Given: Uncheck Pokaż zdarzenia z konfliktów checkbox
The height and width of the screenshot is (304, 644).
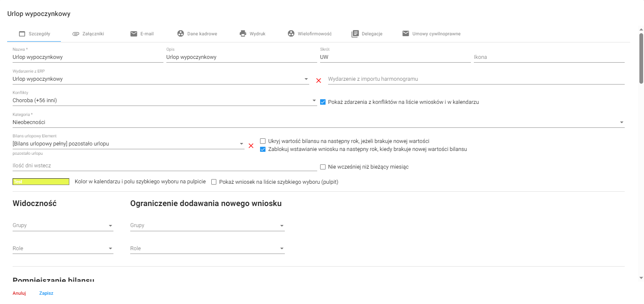Looking at the screenshot, I should [323, 102].
